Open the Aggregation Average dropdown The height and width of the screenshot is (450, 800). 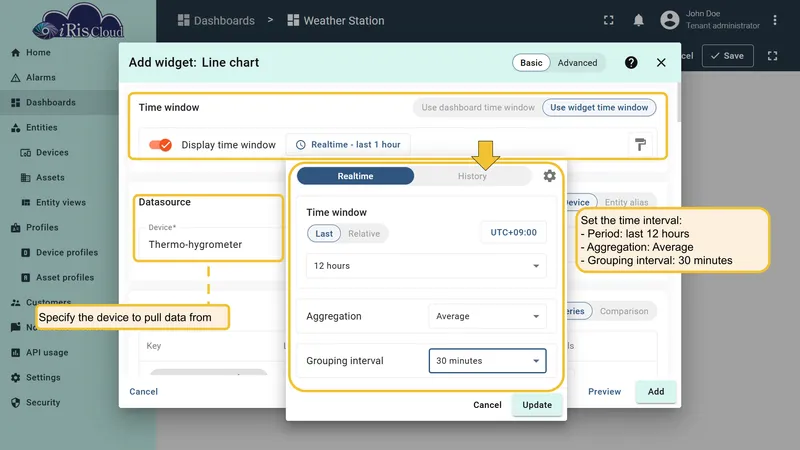click(x=487, y=316)
